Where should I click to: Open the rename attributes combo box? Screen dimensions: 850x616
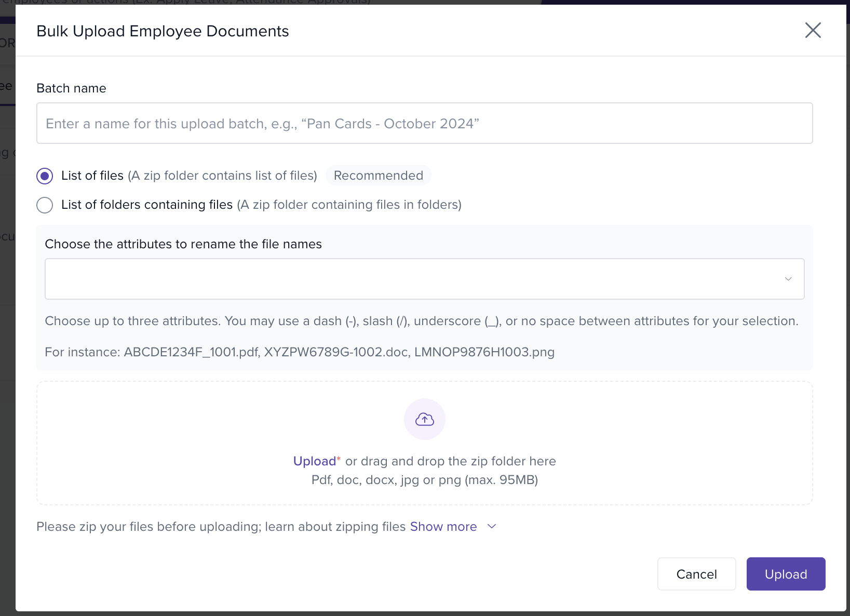click(x=415, y=279)
